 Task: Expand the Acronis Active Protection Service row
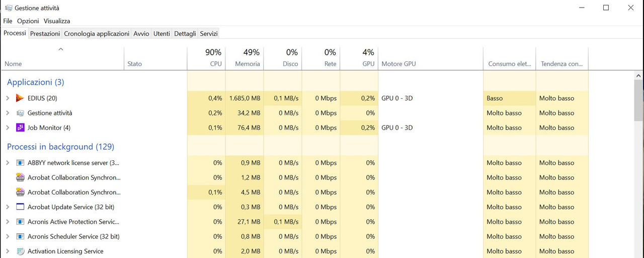pos(8,222)
